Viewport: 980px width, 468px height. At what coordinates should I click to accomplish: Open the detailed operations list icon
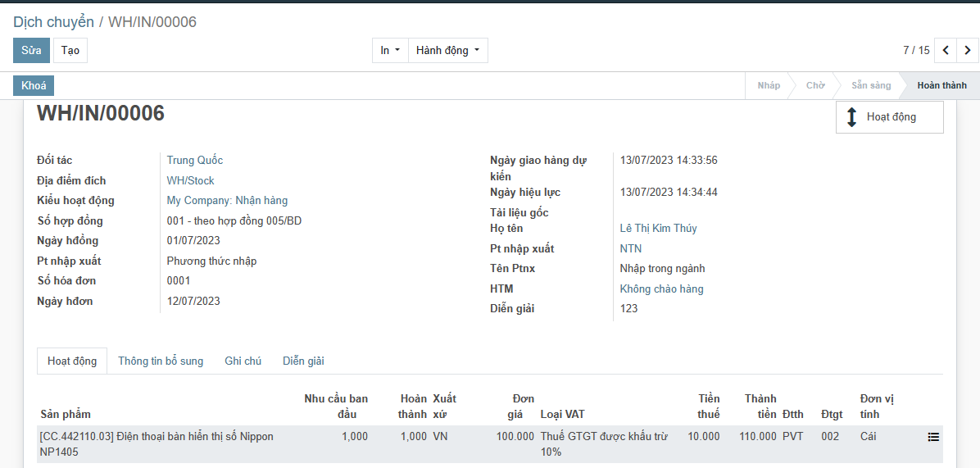tap(933, 438)
